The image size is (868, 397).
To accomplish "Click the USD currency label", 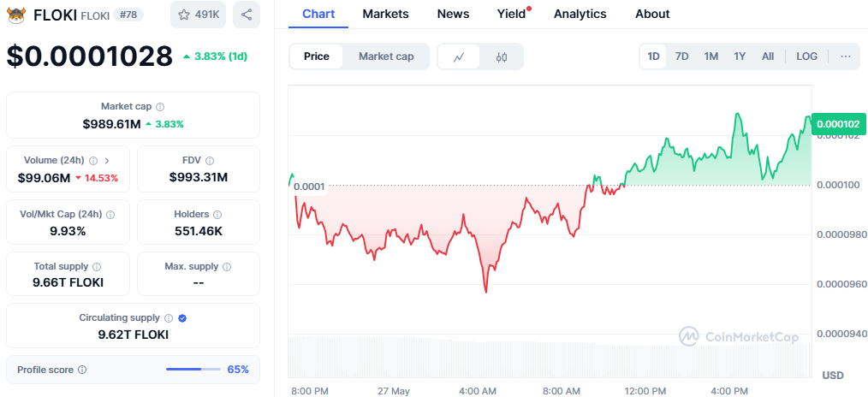I will [x=833, y=376].
